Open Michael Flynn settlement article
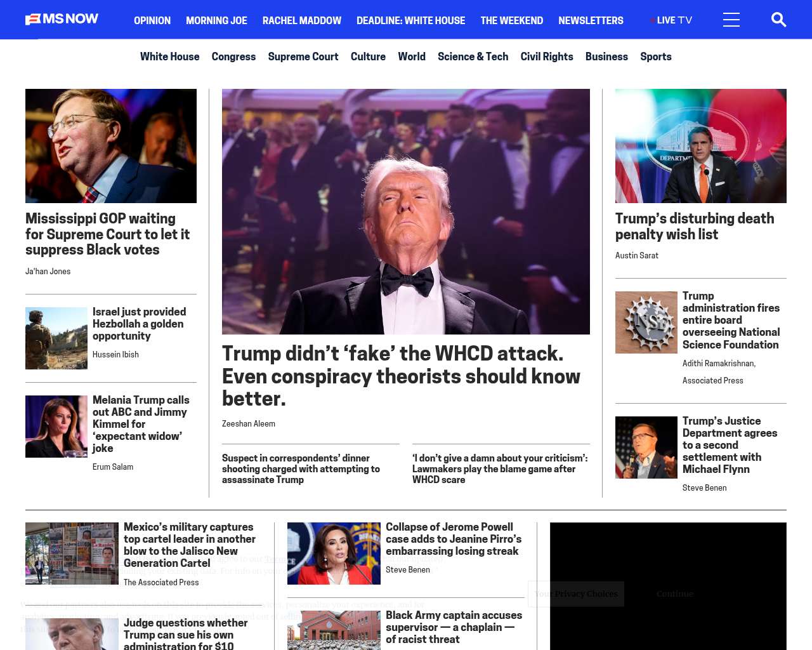Image resolution: width=812 pixels, height=650 pixels. click(730, 445)
